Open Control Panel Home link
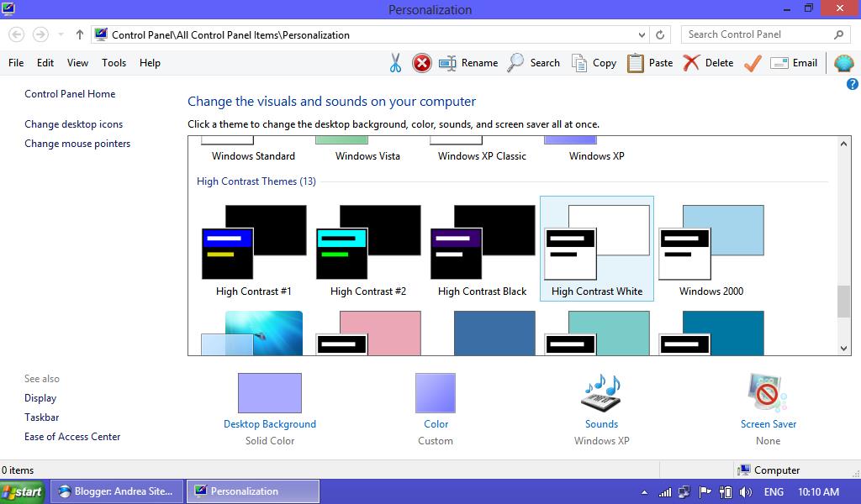This screenshot has width=861, height=504. click(70, 94)
